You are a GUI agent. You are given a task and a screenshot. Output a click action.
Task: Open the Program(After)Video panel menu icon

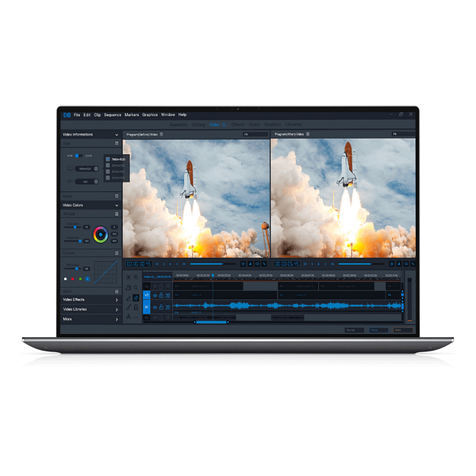[308, 135]
